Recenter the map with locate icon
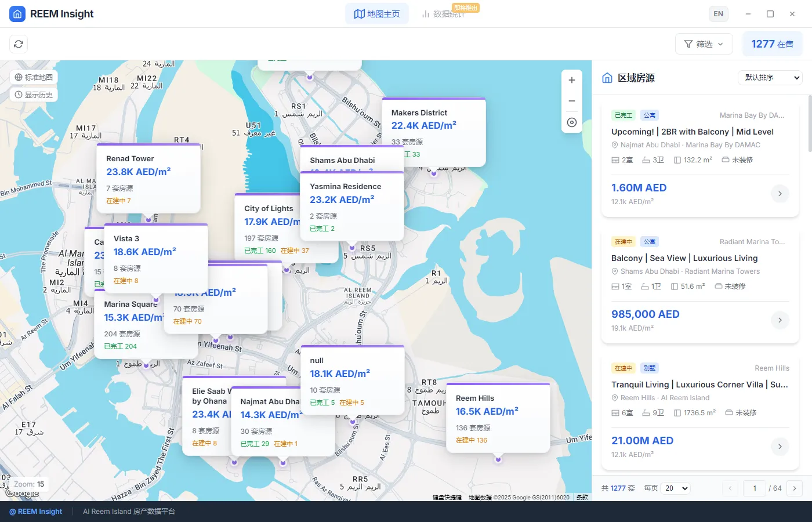The height and width of the screenshot is (522, 812). pyautogui.click(x=572, y=122)
